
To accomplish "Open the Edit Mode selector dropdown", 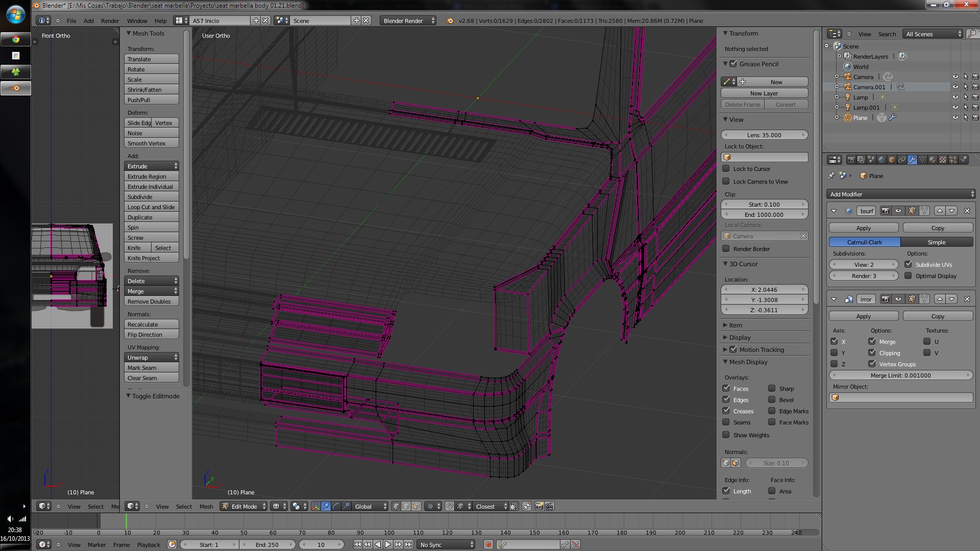I will click(244, 507).
